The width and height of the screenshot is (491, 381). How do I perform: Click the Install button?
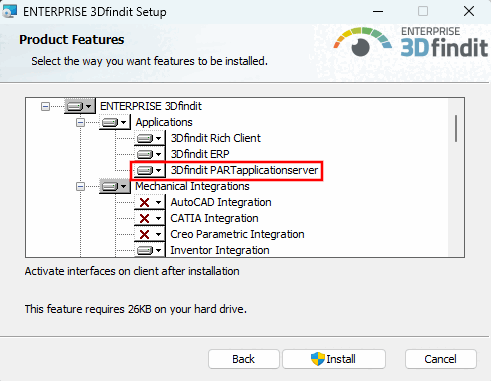pyautogui.click(x=334, y=359)
